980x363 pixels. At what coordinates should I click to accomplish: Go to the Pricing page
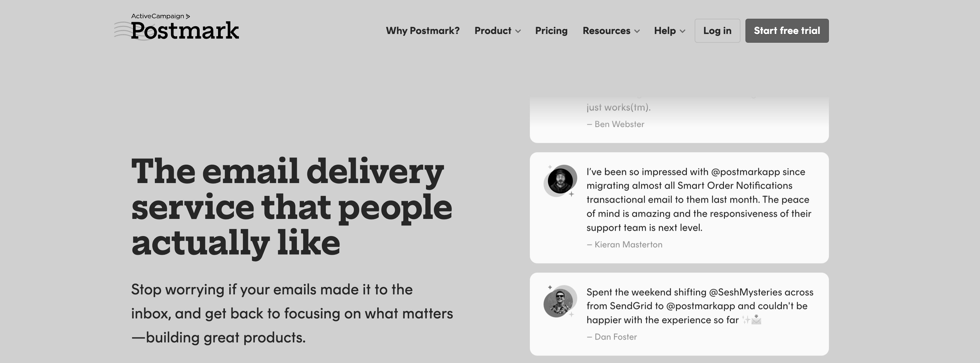551,31
